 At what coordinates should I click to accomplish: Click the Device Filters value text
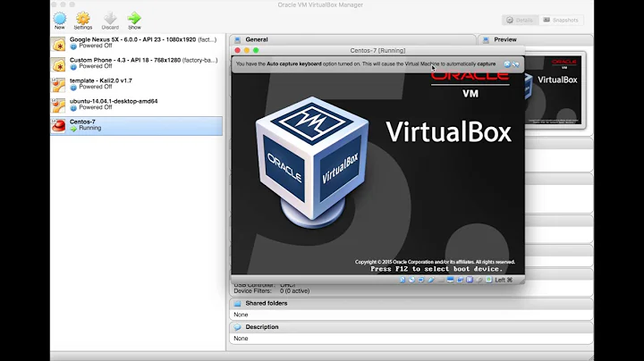[294, 290]
